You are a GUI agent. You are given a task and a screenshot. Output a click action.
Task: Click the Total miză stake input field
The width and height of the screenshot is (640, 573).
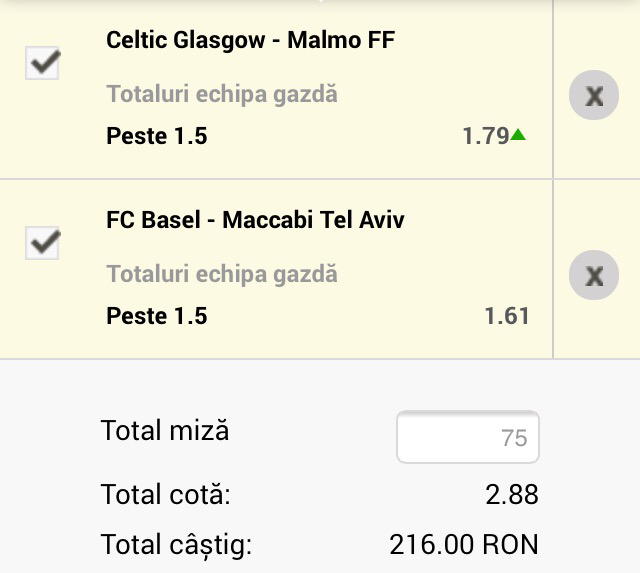click(x=467, y=437)
